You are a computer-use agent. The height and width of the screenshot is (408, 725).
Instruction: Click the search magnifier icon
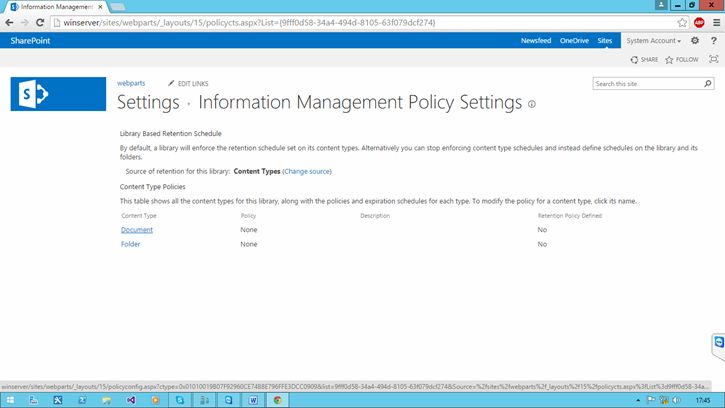point(707,84)
